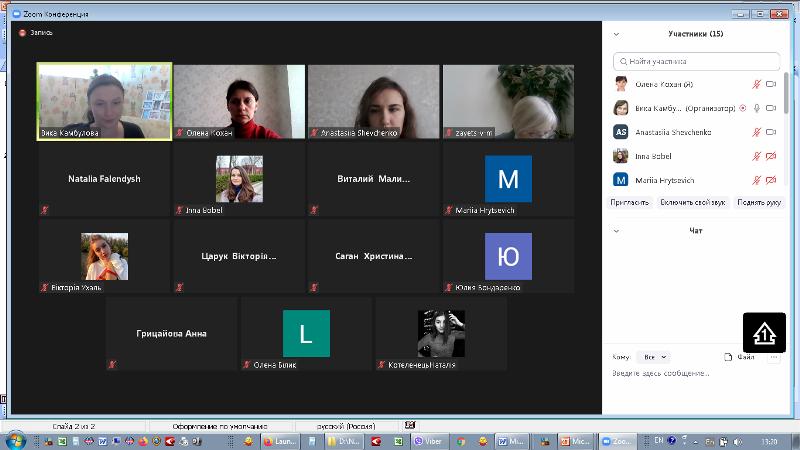Screen dimensions: 800x450
Task: Click muted microphone icon for Олена Кохан row
Action: (756, 84)
